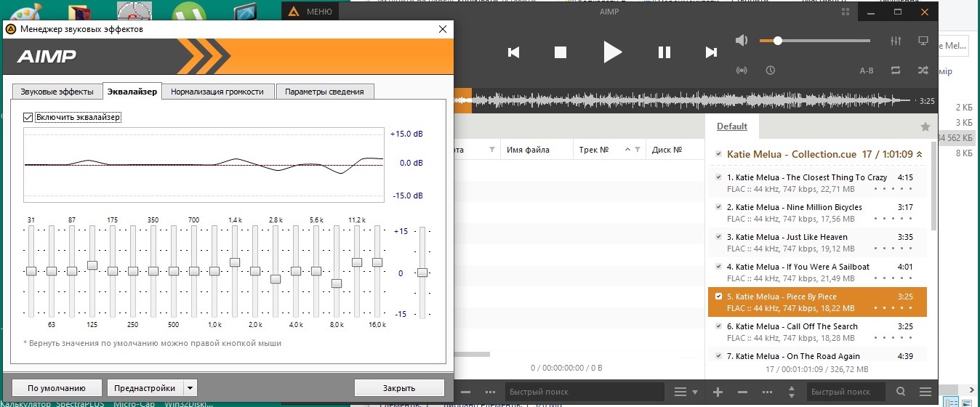Image resolution: width=980 pixels, height=407 pixels.
Task: Adjust the AIMP volume slider
Action: coord(814,41)
